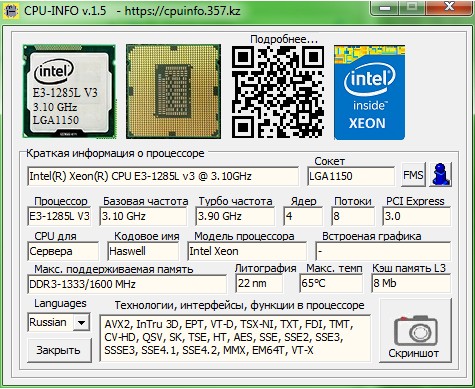Expand the Languages dropdown arrow
475x389 pixels.
point(81,322)
